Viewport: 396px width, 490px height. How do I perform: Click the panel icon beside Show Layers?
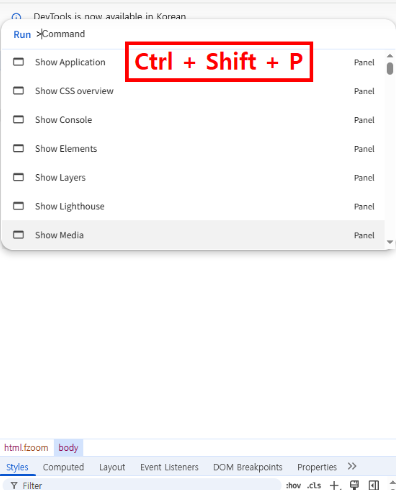tap(18, 177)
